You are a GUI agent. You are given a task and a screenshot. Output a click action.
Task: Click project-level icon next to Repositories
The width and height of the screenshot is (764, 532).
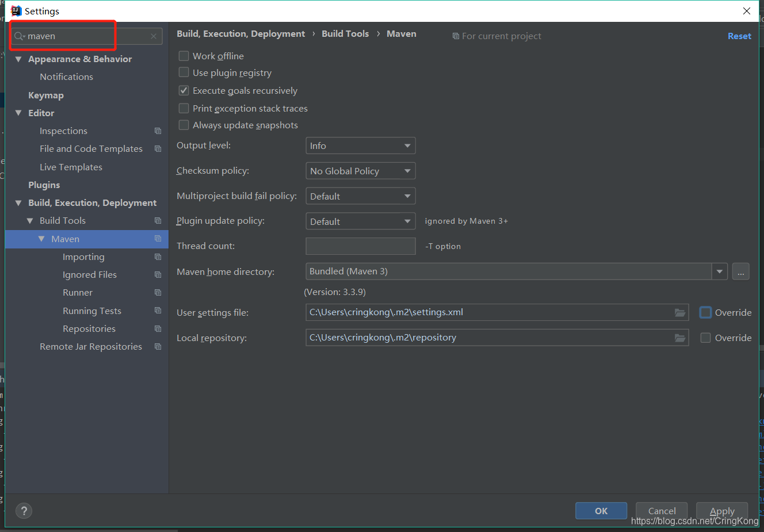(158, 329)
